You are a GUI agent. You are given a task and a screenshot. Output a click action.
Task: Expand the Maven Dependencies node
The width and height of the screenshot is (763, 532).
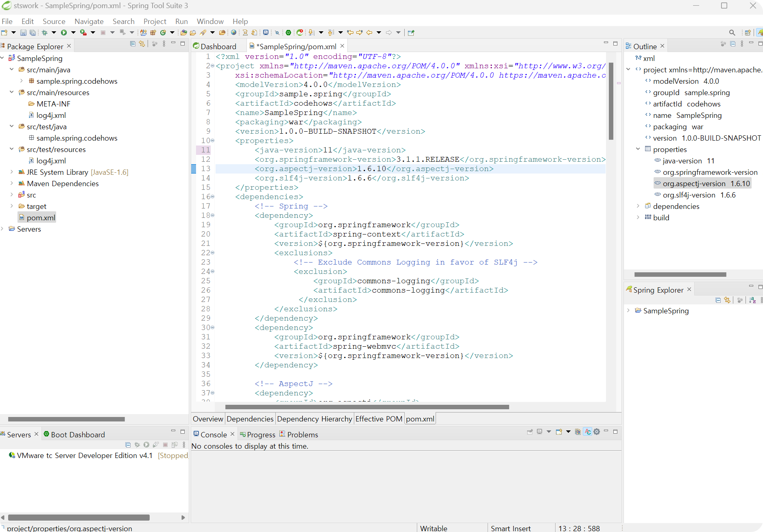tap(12, 183)
